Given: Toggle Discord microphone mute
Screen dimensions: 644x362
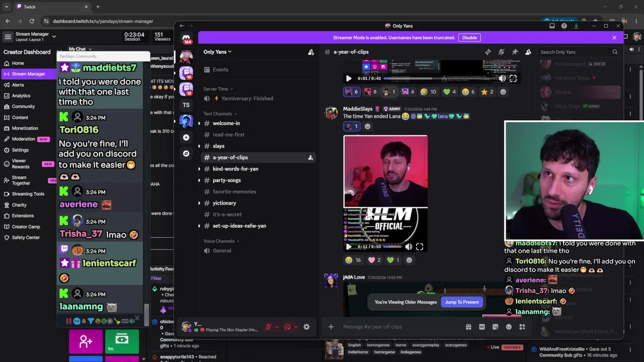Looking at the screenshot, I should 268,327.
